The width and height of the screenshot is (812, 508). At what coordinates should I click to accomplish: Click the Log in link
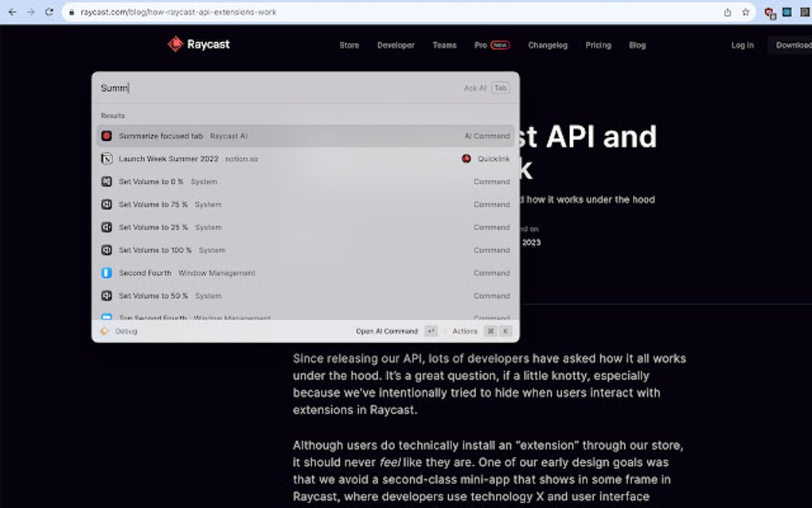point(741,45)
